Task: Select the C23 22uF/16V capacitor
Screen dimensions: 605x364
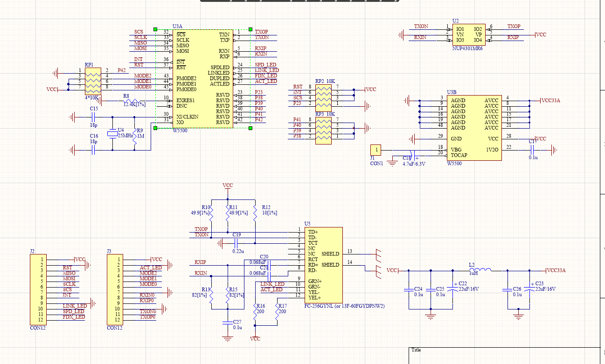Action: pyautogui.click(x=529, y=288)
